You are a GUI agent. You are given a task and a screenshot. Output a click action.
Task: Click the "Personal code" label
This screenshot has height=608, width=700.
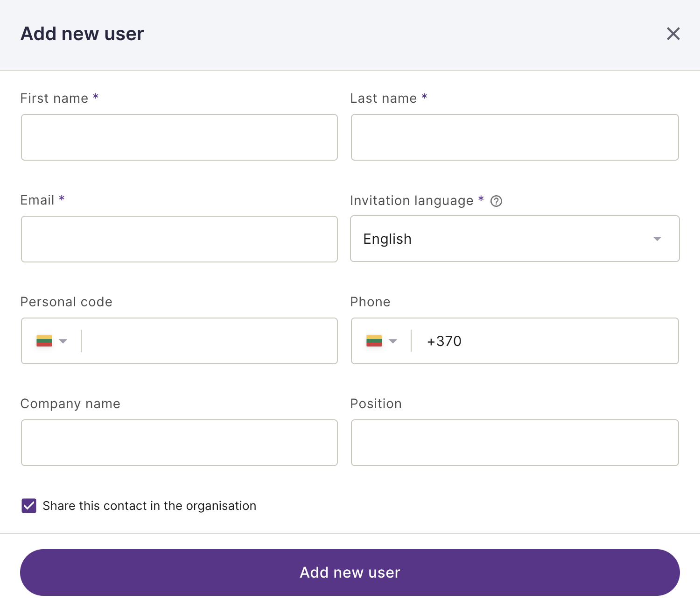coord(66,302)
